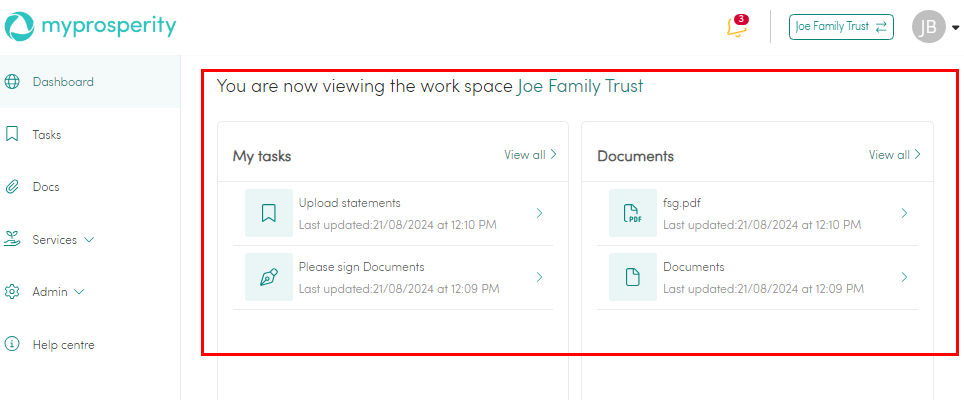Open Dashboard from the sidebar
The width and height of the screenshot is (964, 400).
click(x=62, y=82)
